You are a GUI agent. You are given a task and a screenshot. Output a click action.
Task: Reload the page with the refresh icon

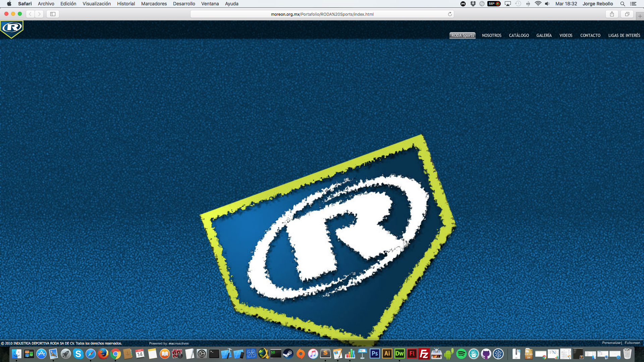click(x=450, y=14)
